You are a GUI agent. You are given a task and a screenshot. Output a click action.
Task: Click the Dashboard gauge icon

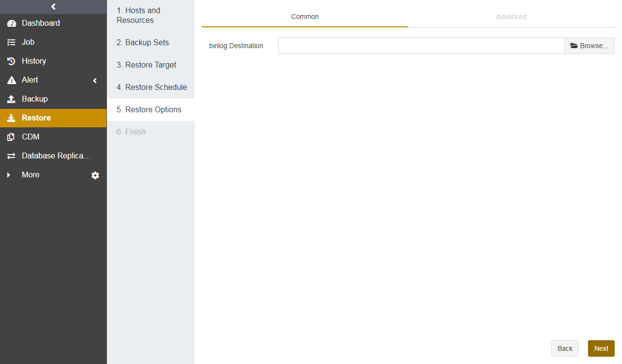tap(12, 23)
